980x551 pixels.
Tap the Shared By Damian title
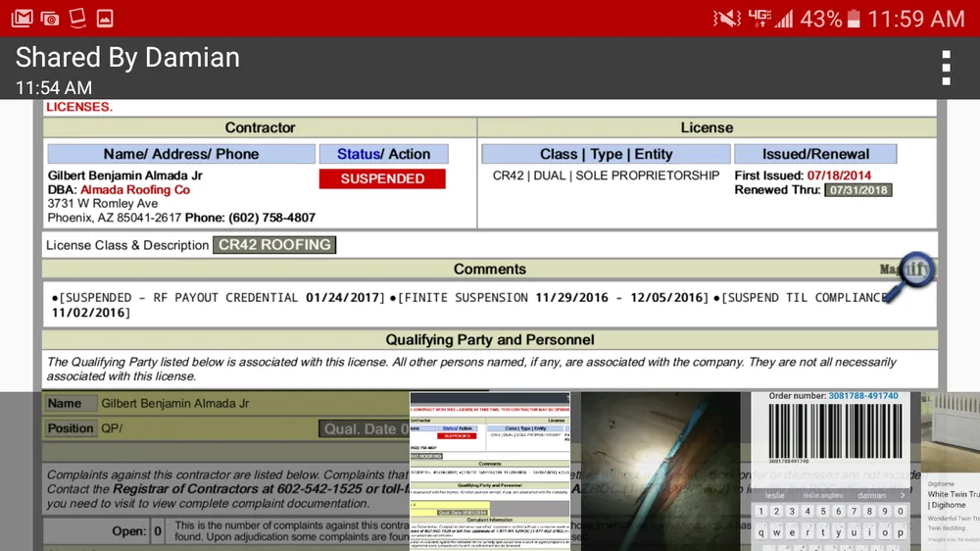coord(127,58)
